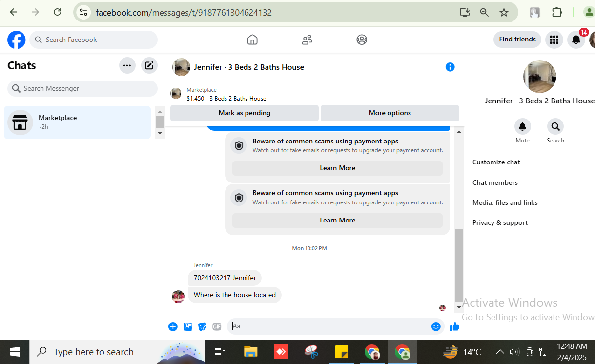Click Mark as pending button

coord(245,113)
